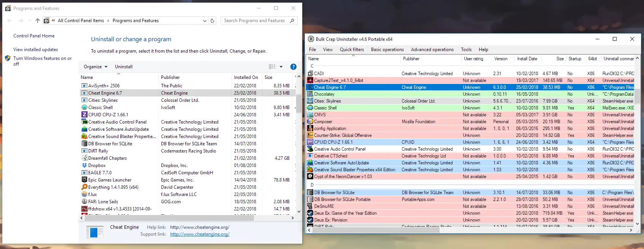Click the Everything 1.4.1.895 search icon
Screen dimensions: 644x249
(84, 187)
